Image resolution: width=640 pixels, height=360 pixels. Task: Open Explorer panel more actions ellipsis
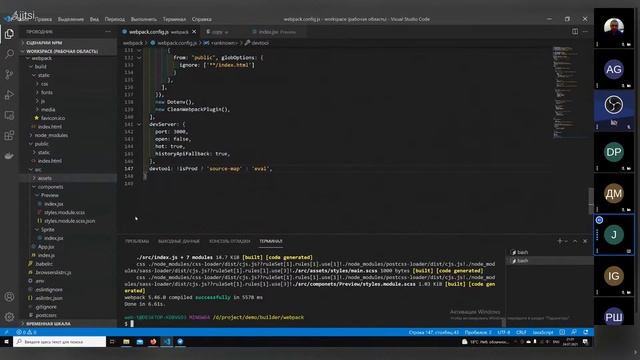108,31
